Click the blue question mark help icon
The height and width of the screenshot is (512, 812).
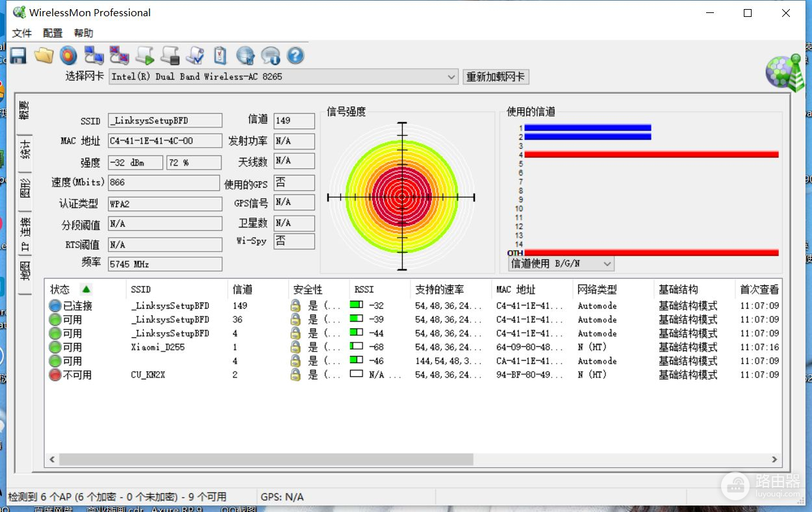click(x=296, y=56)
